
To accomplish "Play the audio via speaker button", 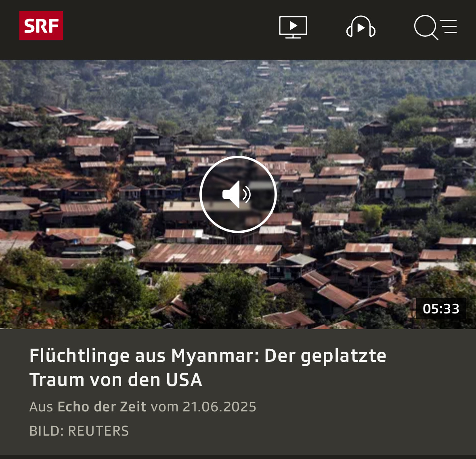I will click(238, 194).
